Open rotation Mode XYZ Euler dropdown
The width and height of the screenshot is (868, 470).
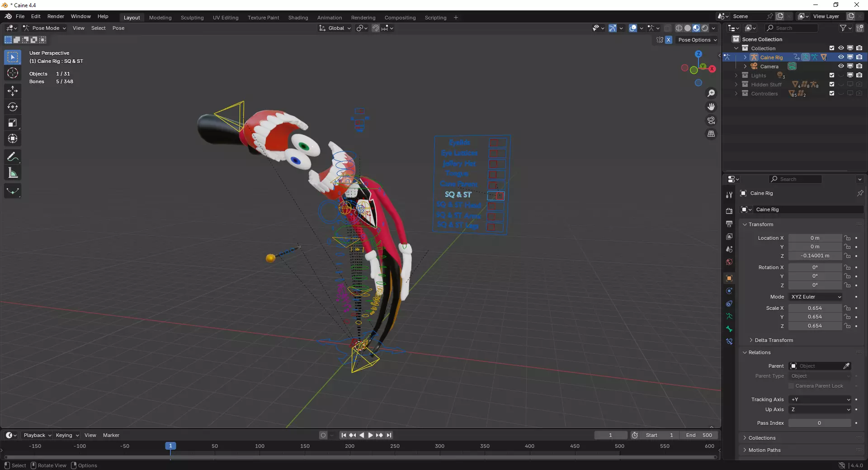tap(816, 297)
